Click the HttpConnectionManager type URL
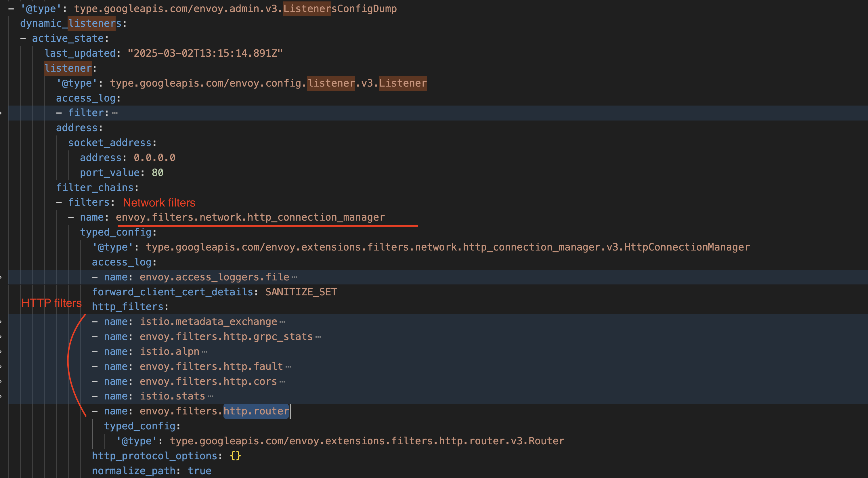Viewport: 868px width, 478px height. 448,247
